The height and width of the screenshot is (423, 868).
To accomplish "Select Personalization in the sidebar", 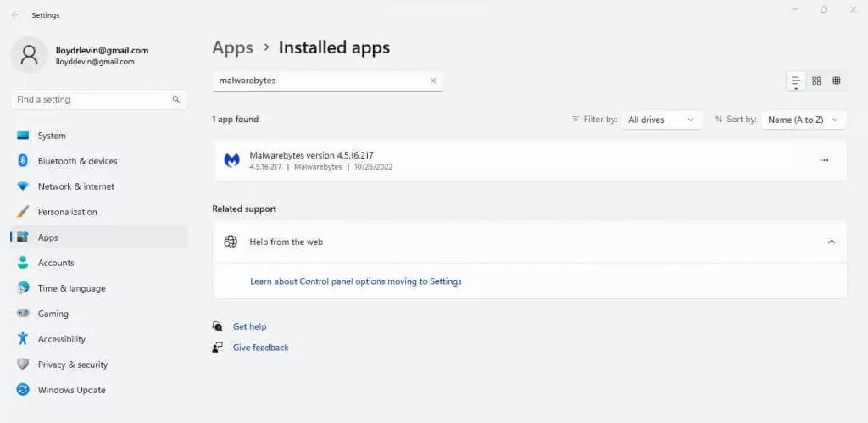I will [100, 212].
